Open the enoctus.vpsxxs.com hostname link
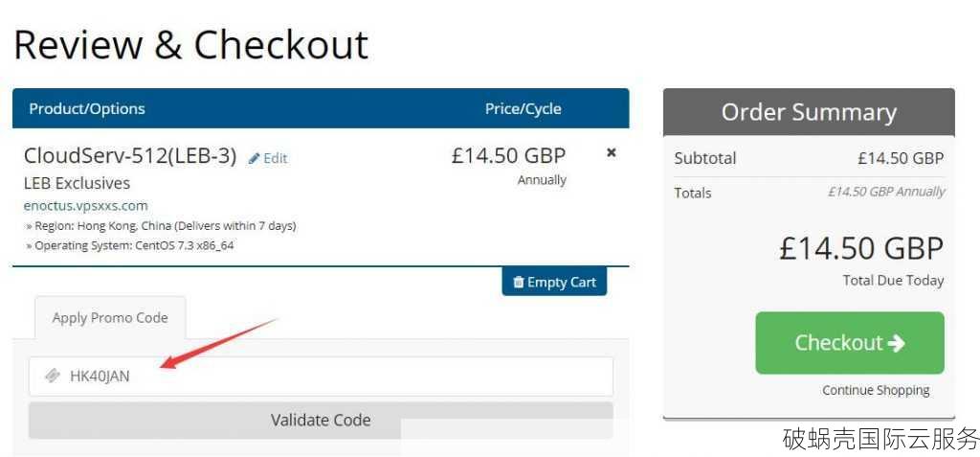The width and height of the screenshot is (980, 457). tap(85, 205)
